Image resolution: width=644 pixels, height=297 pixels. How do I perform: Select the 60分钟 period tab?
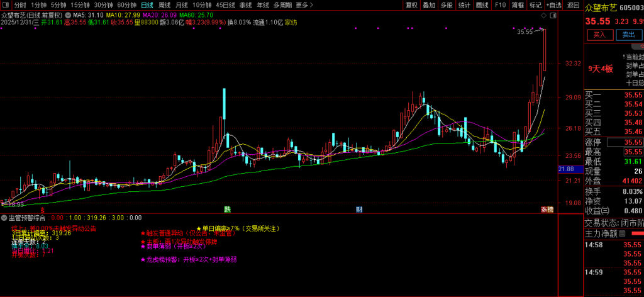click(x=127, y=5)
